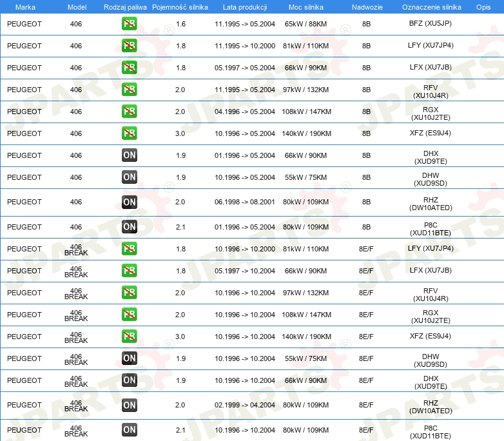The width and height of the screenshot is (504, 441).
Task: Click the PB icon in the 406 BREAK RFV row
Action: point(129,293)
